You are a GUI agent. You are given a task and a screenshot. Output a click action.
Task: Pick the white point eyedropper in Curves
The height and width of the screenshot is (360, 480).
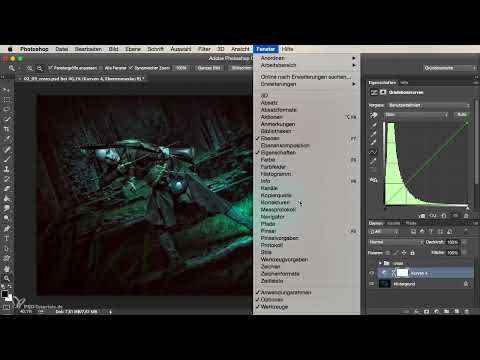[x=373, y=143]
